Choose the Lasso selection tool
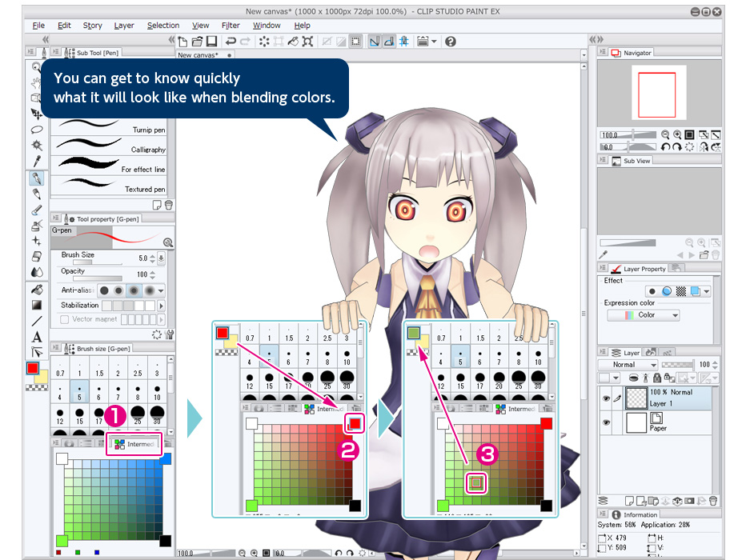 [37, 130]
